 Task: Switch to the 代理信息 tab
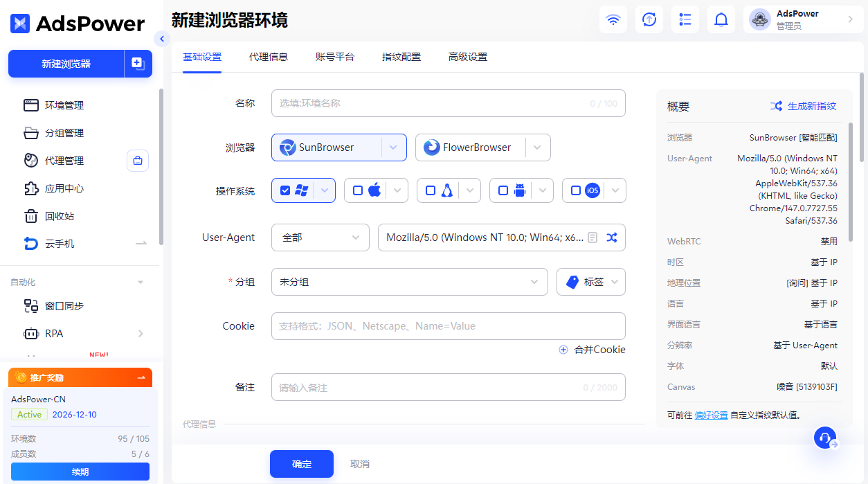(x=269, y=57)
